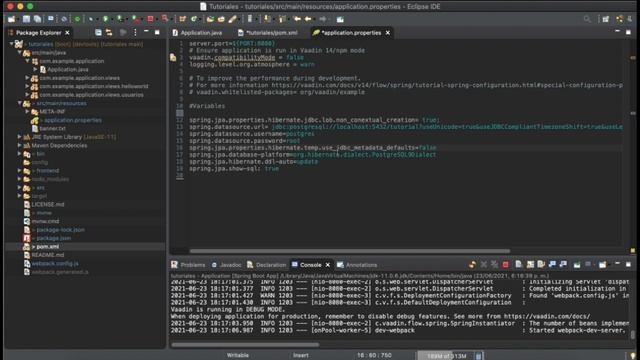
Task: Maximize the Console view
Action: [628, 264]
